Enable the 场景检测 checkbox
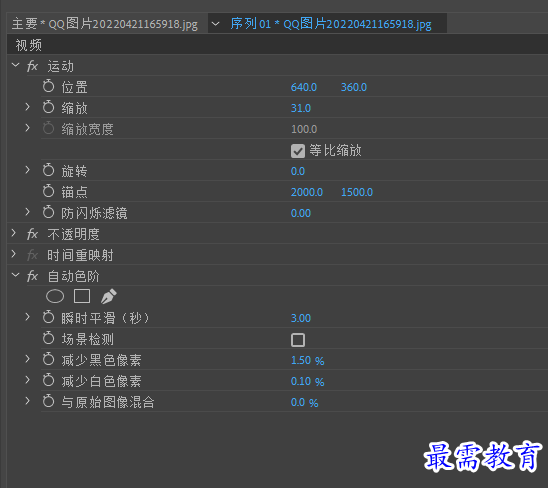 [298, 340]
